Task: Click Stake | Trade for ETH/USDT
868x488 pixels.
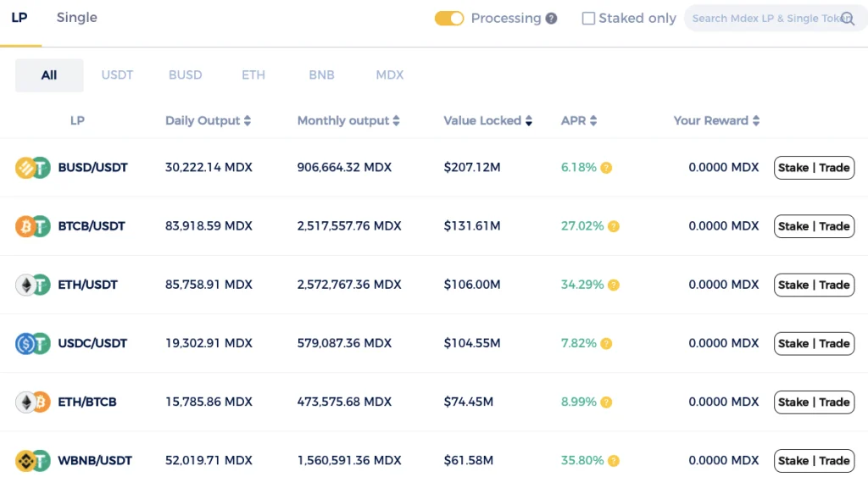Action: pyautogui.click(x=814, y=285)
